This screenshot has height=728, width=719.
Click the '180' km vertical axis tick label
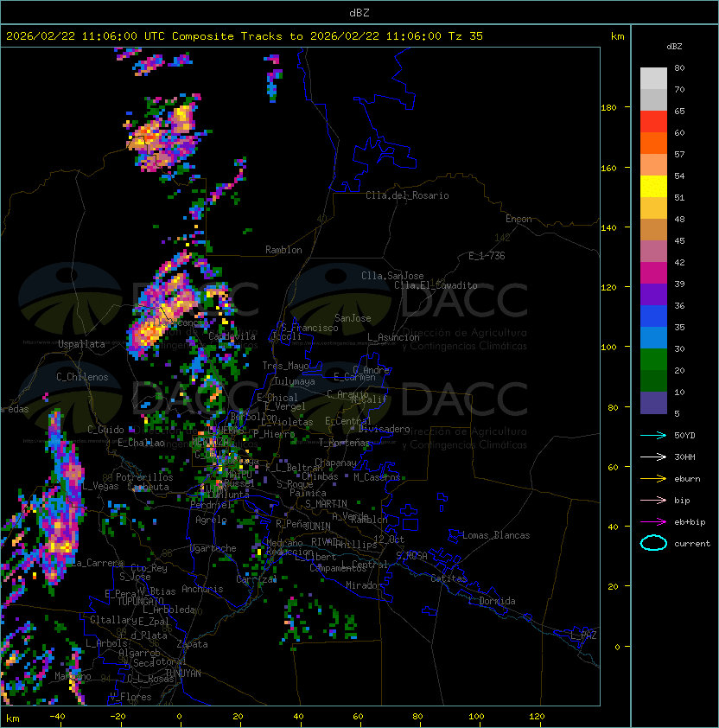coord(608,108)
